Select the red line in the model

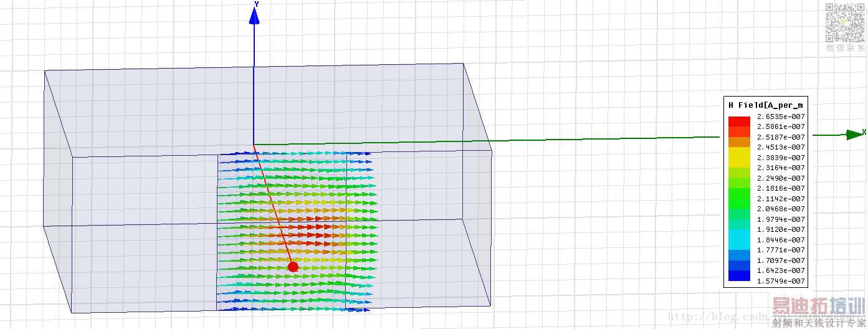[272, 204]
